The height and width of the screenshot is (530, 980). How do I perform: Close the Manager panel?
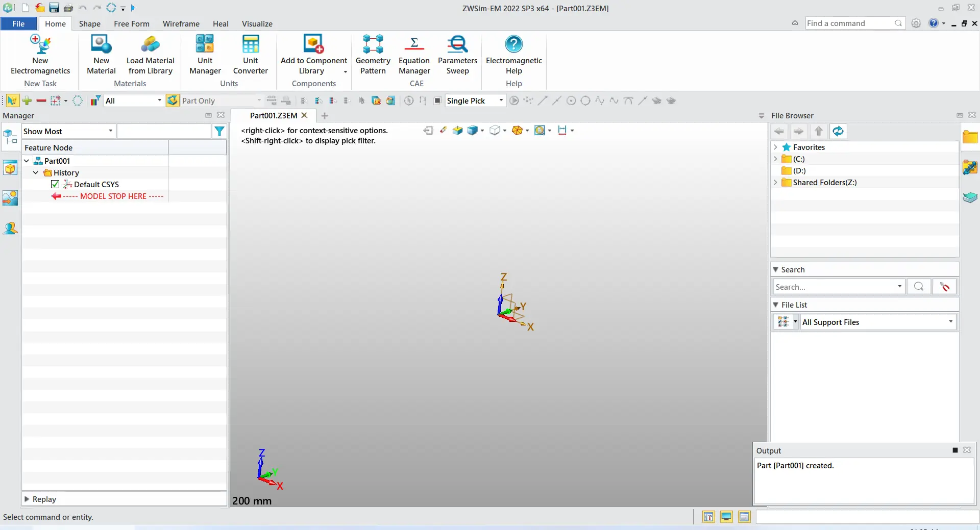(x=220, y=115)
